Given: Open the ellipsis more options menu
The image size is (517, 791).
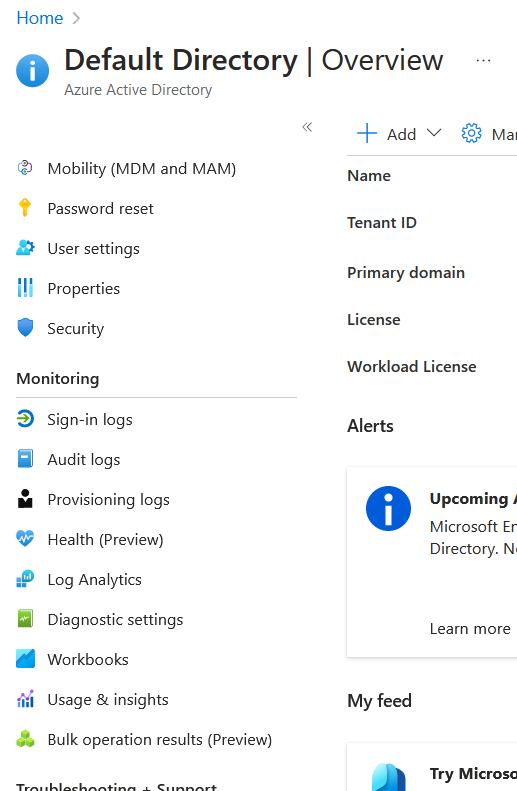Looking at the screenshot, I should pos(483,61).
